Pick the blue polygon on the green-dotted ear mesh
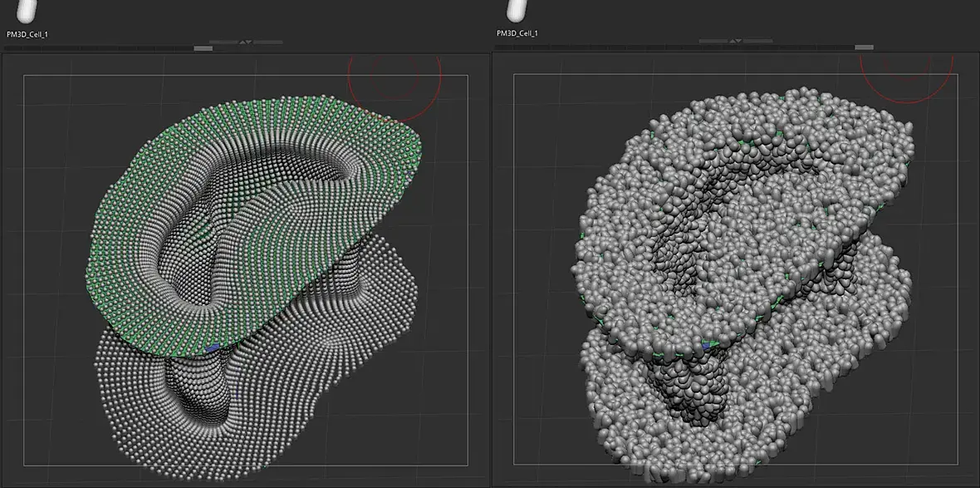The width and height of the screenshot is (980, 488). (213, 347)
